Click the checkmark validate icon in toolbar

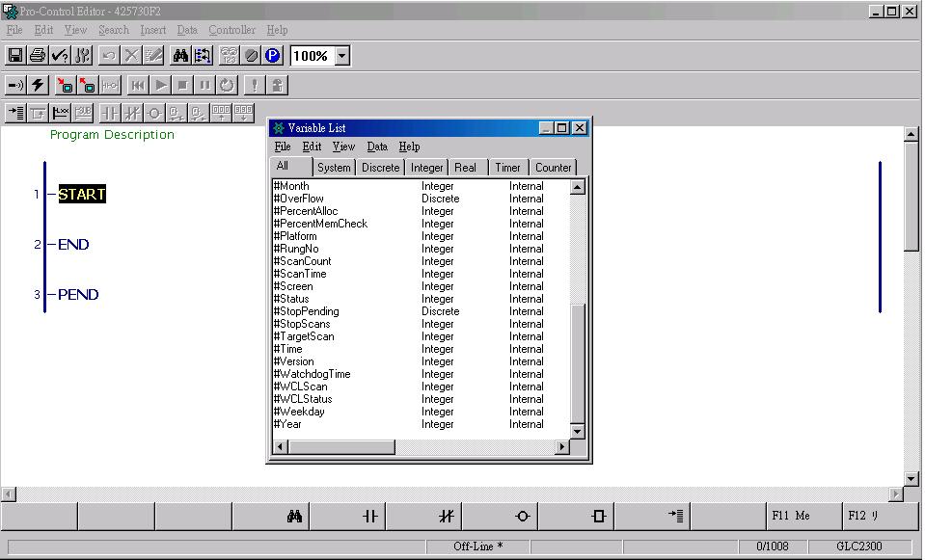pyautogui.click(x=60, y=56)
